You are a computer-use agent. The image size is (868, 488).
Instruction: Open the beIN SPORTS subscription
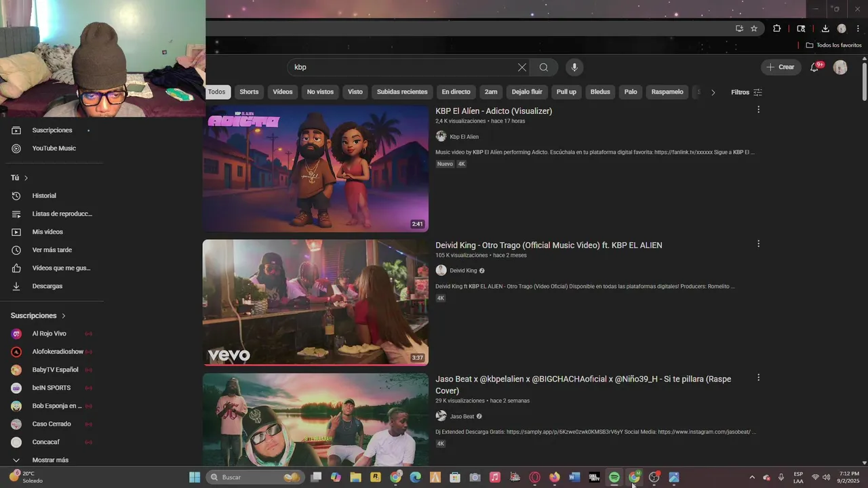click(51, 388)
